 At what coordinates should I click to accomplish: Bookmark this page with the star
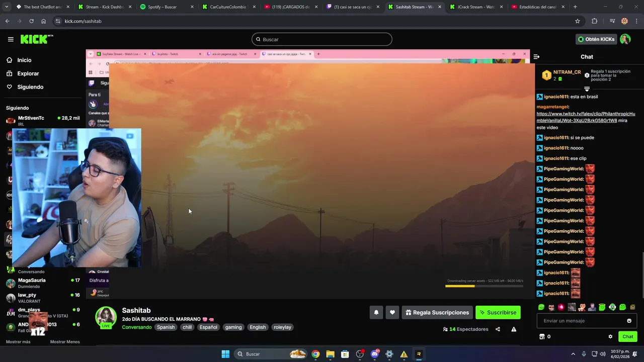click(578, 21)
